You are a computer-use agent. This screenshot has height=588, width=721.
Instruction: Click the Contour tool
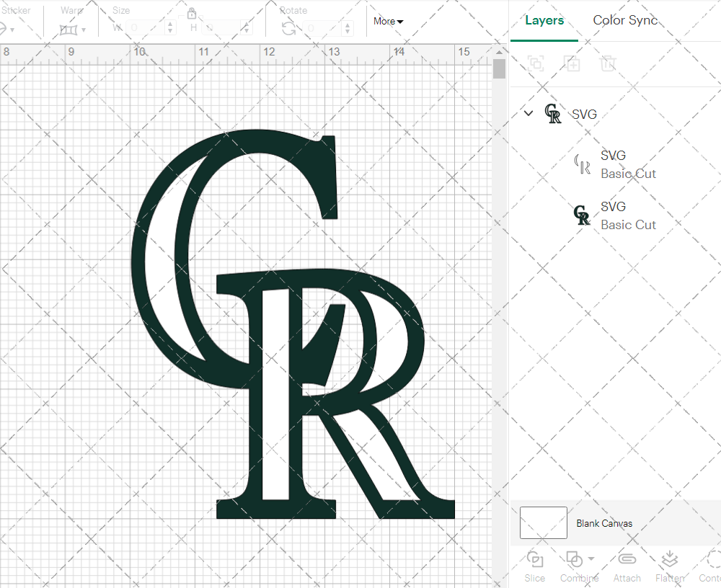(x=710, y=567)
